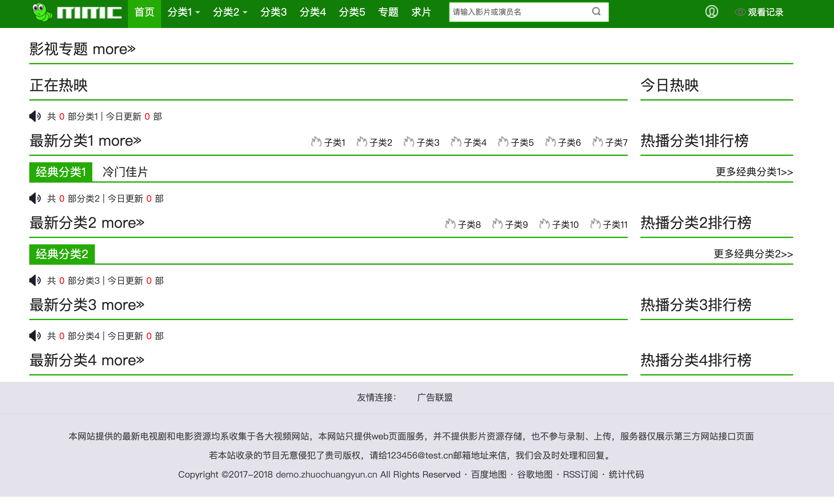834x504 pixels.
Task: Open 影视专题 more» link
Action: click(x=82, y=49)
